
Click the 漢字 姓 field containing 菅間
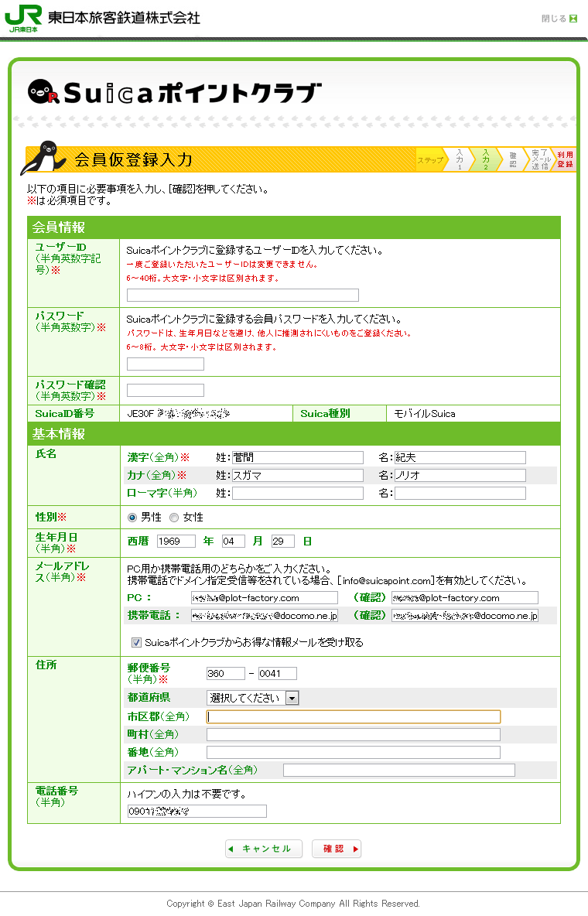[298, 457]
